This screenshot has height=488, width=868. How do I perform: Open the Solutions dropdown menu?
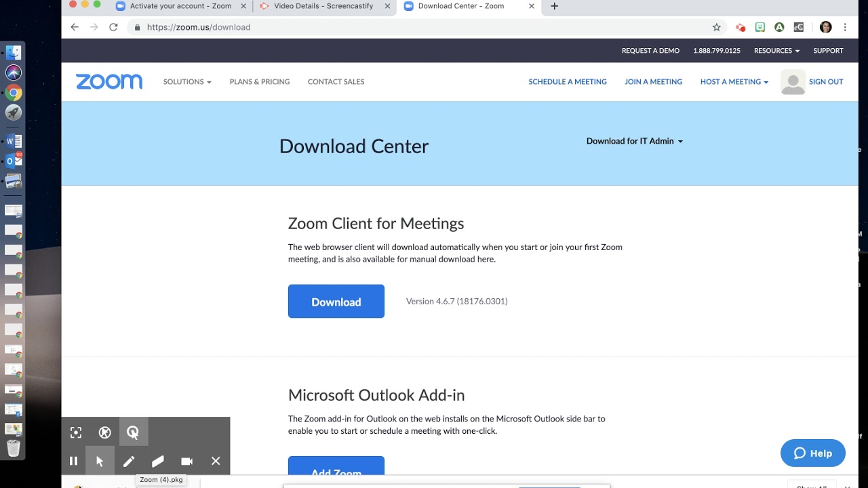tap(187, 81)
